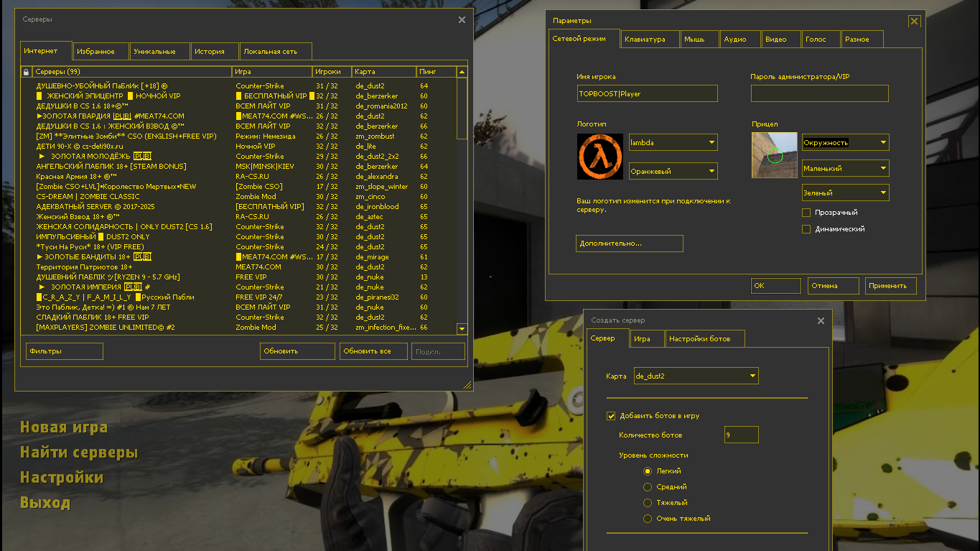This screenshot has width=980, height=551.
Task: Open the Окружность crosshair type dropdown
Action: [x=846, y=142]
